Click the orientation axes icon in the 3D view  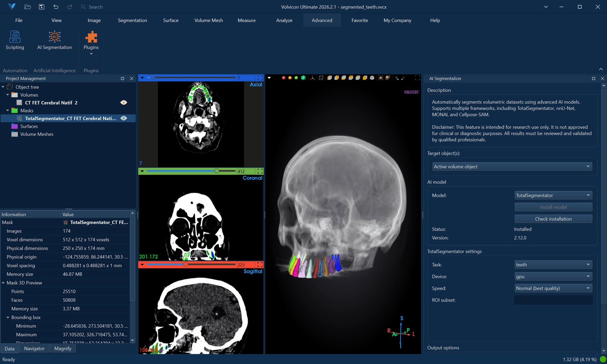pos(312,78)
